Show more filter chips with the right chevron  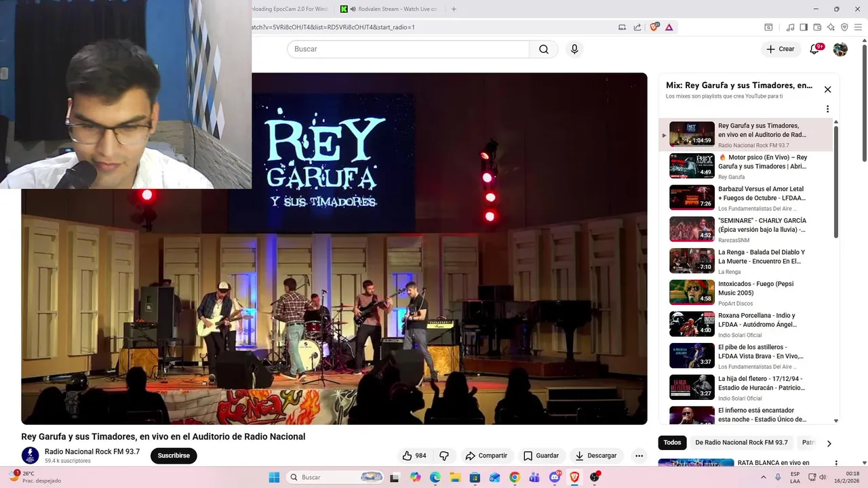coord(829,443)
